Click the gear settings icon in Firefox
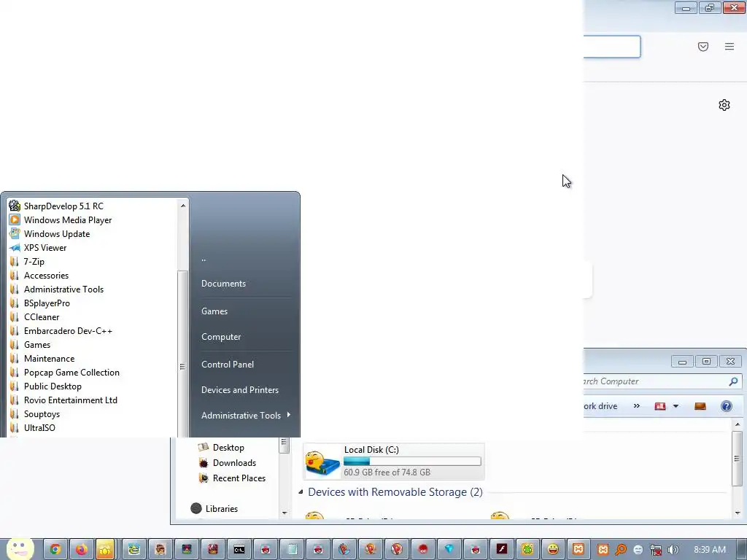 pyautogui.click(x=724, y=105)
